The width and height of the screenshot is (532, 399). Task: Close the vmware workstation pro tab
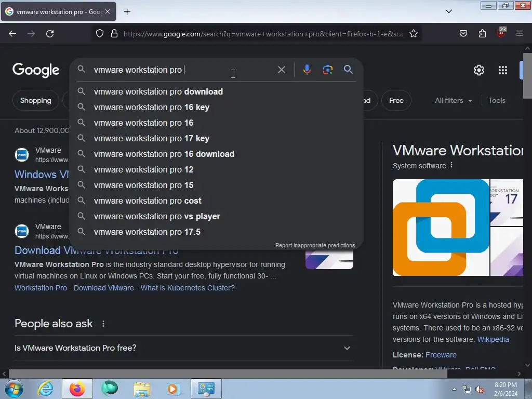pos(107,11)
